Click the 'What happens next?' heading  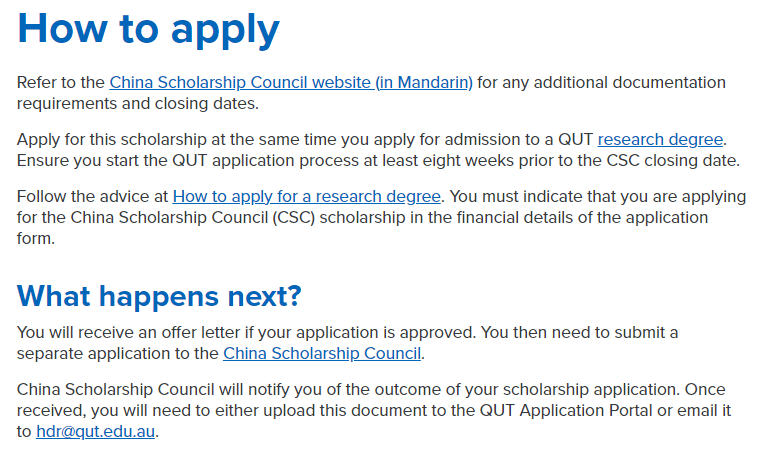click(x=159, y=296)
